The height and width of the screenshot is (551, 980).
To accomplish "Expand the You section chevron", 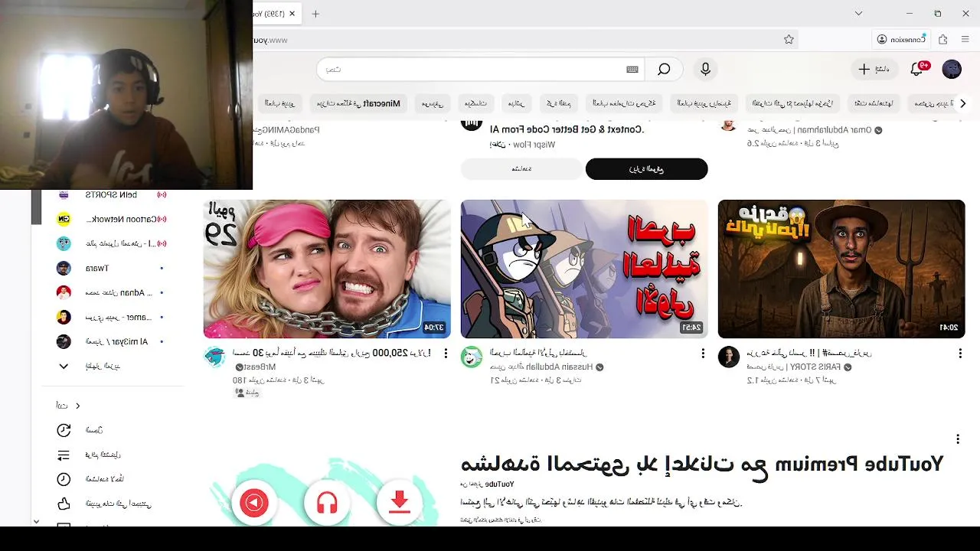I will click(x=77, y=406).
